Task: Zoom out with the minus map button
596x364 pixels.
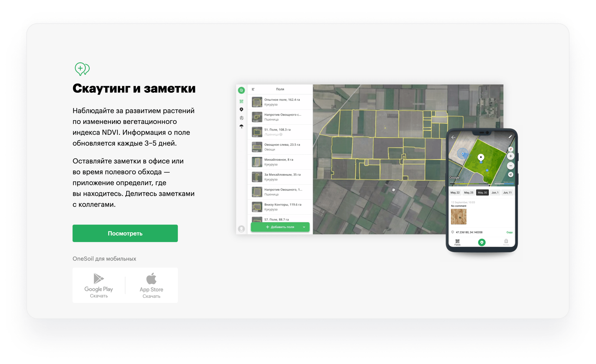Action: 511,166
